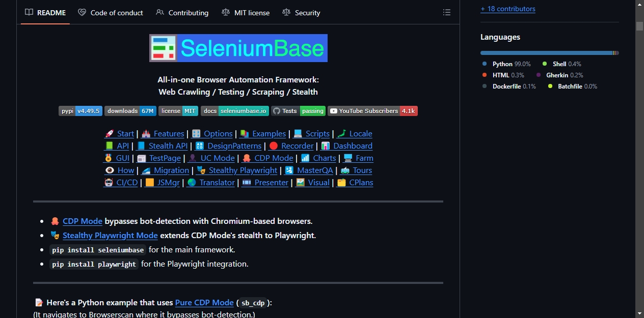Click the Dockerfile 0.1% language entry
Screen dimensions: 644x318
pos(509,86)
